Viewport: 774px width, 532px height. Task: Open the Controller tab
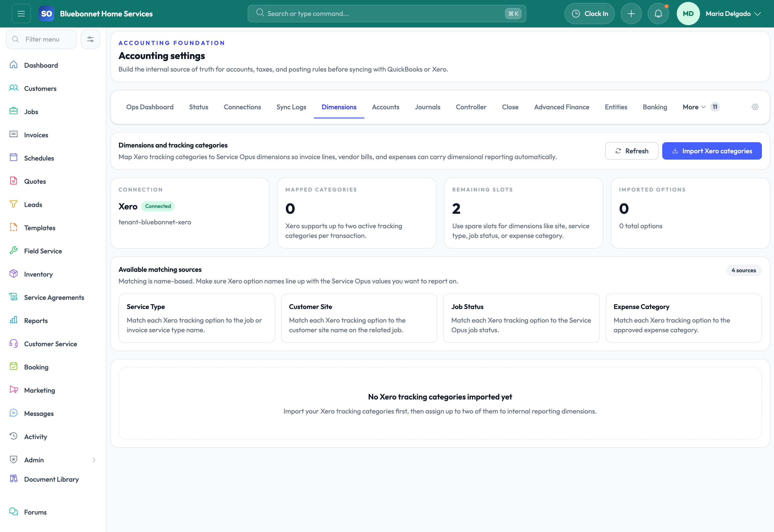point(471,107)
